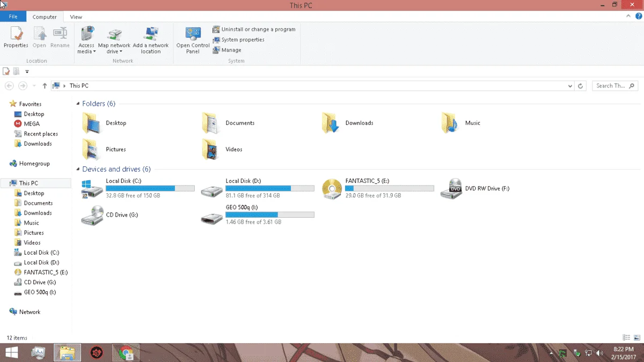Open the Windows Start button
The image size is (644, 362).
click(11, 352)
